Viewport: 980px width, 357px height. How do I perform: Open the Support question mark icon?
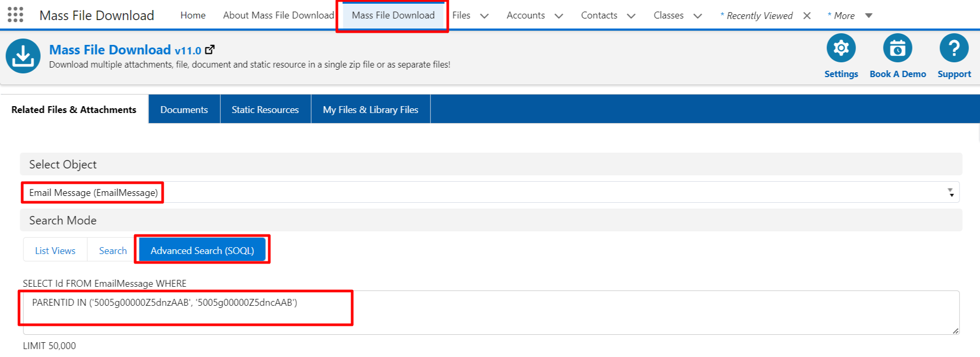click(x=954, y=48)
